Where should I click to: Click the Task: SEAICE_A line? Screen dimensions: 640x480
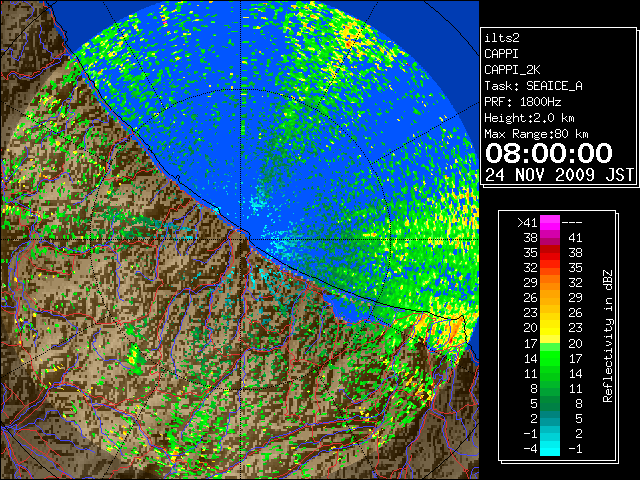pos(533,86)
